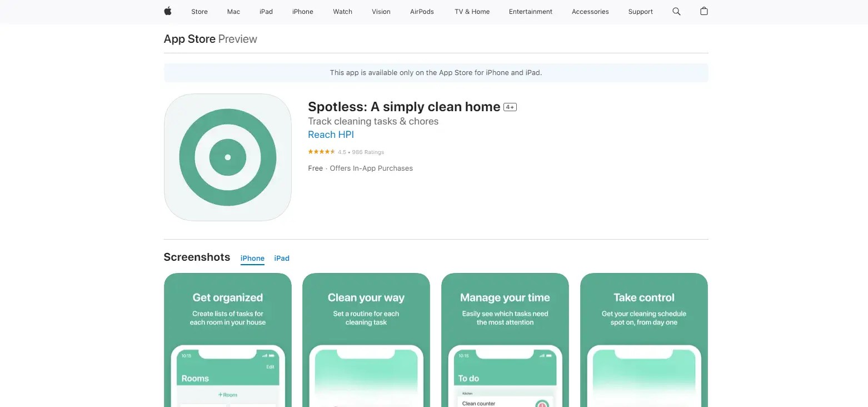Viewport: 868px width, 407px height.
Task: Click the star rating display
Action: pyautogui.click(x=321, y=151)
